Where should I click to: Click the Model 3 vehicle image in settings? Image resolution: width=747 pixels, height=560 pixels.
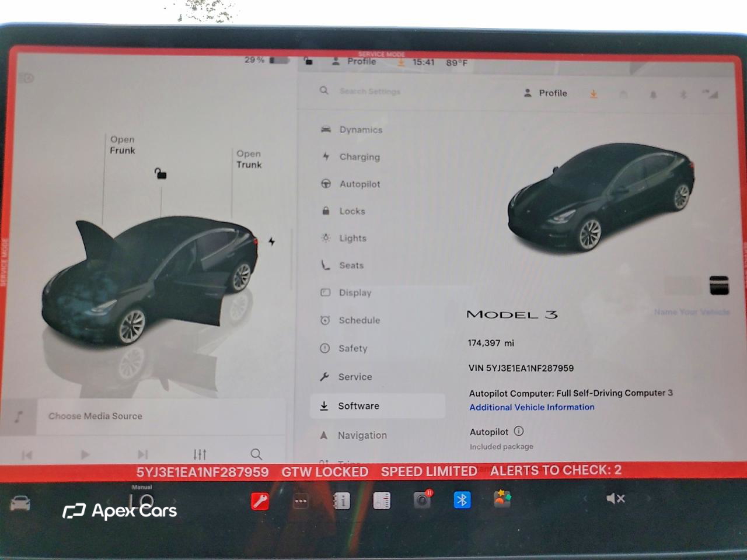(x=601, y=197)
